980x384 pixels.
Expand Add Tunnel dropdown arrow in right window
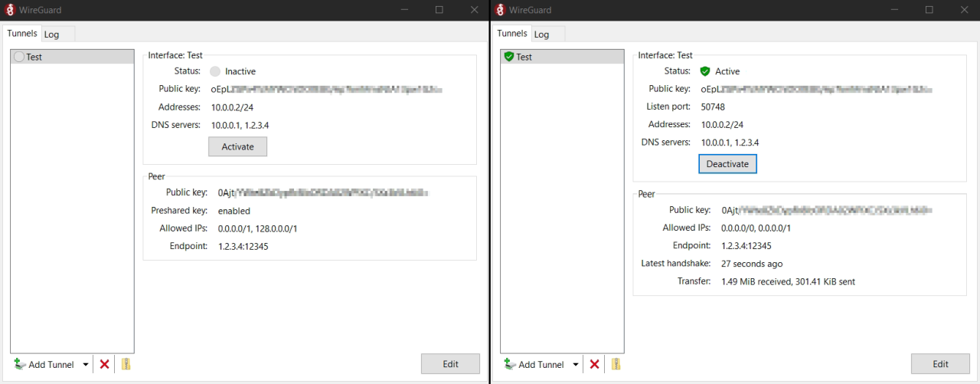[575, 365]
